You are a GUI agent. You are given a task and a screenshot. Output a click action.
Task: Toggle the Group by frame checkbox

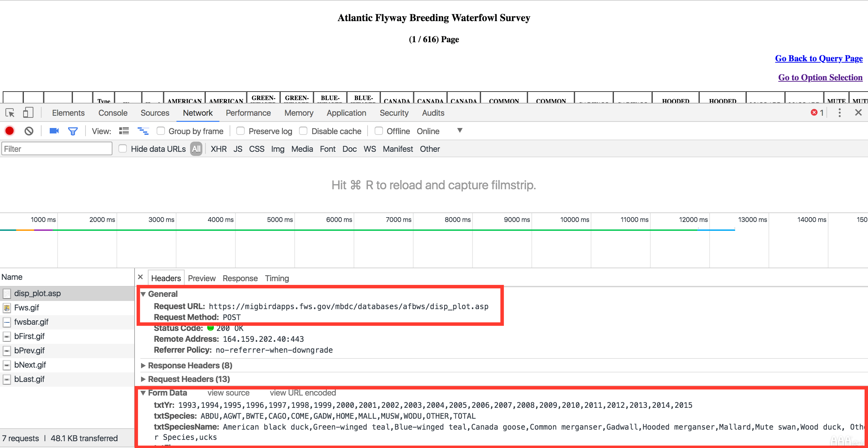click(x=161, y=132)
